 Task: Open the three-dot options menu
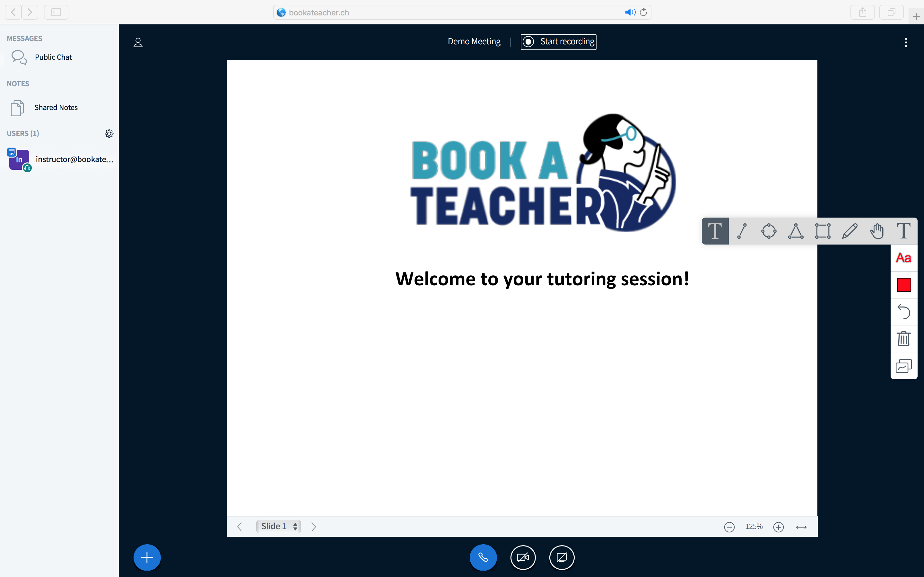pos(906,42)
